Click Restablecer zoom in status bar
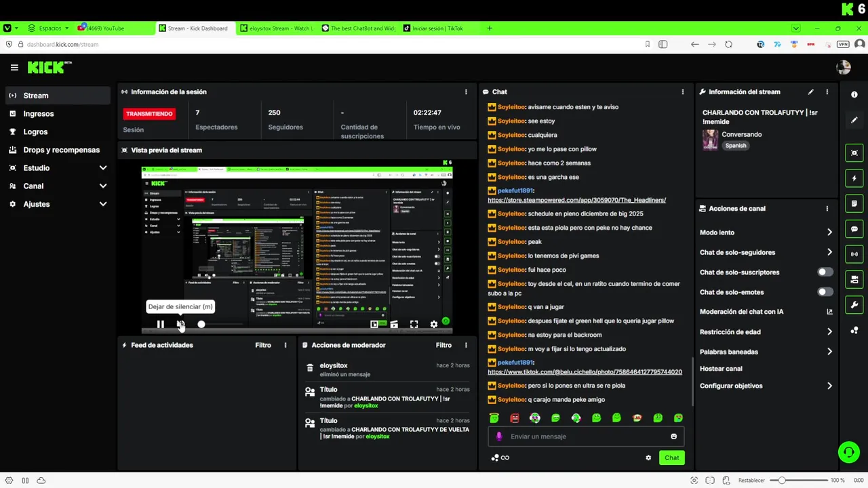 point(751,480)
